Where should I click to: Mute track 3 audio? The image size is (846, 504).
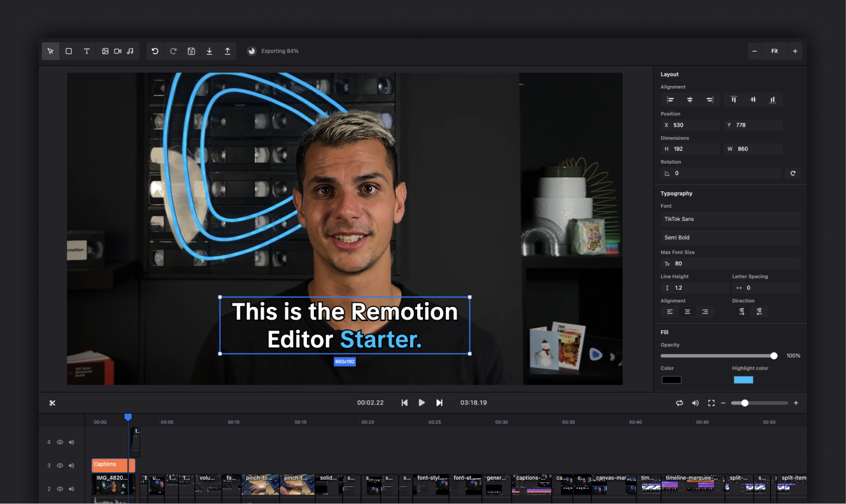(71, 466)
